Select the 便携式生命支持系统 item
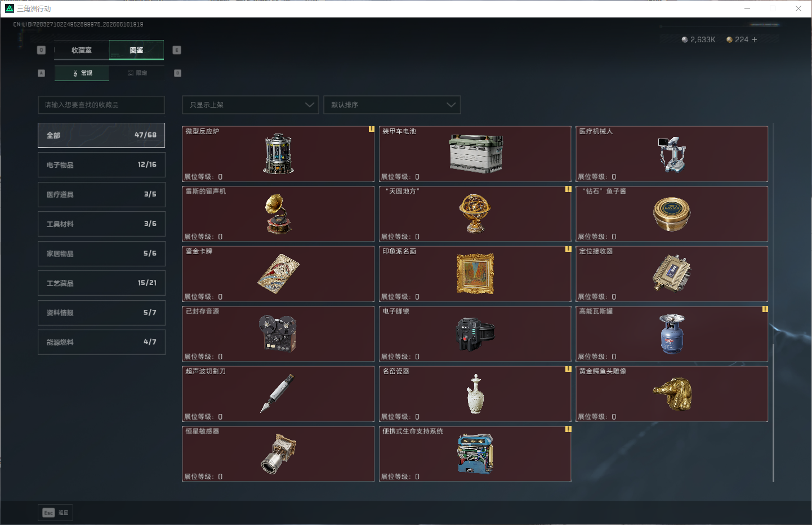This screenshot has width=812, height=525. pos(475,454)
